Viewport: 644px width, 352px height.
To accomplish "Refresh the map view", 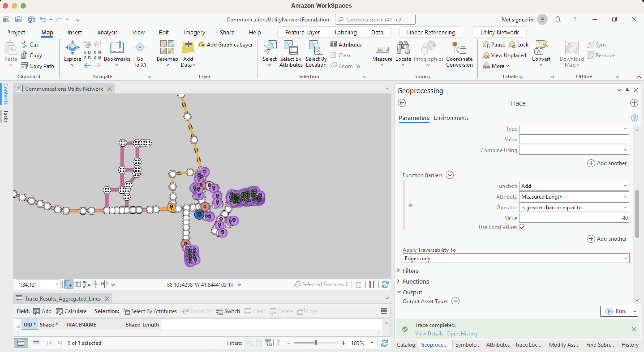I will pyautogui.click(x=385, y=284).
